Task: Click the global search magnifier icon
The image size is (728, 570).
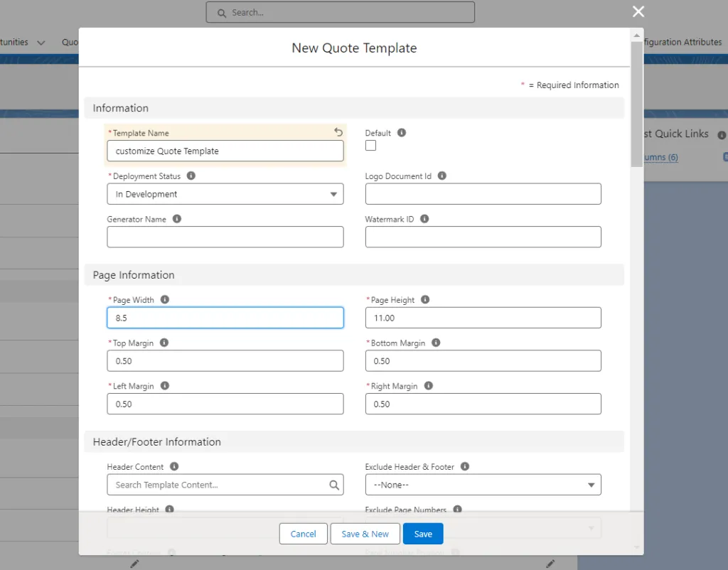Action: pyautogui.click(x=222, y=13)
